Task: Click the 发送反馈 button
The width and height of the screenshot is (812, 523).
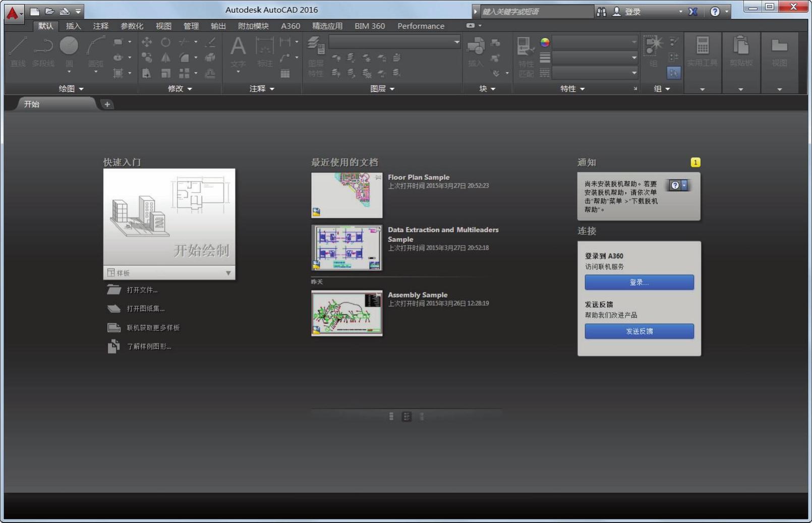Action: tap(639, 331)
